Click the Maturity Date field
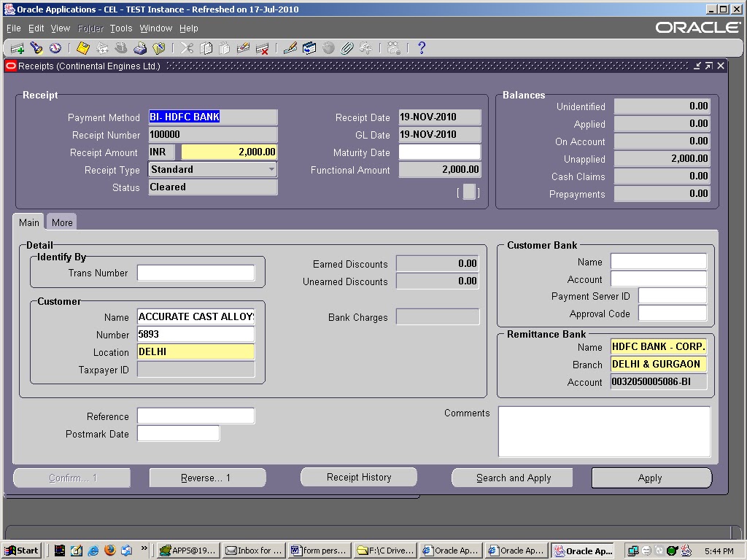This screenshot has height=560, width=747. click(x=440, y=152)
